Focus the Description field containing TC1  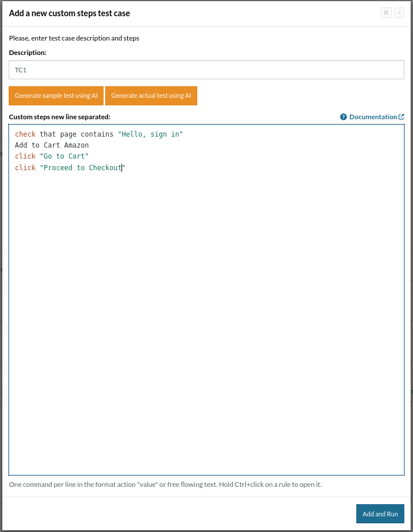[x=207, y=70]
